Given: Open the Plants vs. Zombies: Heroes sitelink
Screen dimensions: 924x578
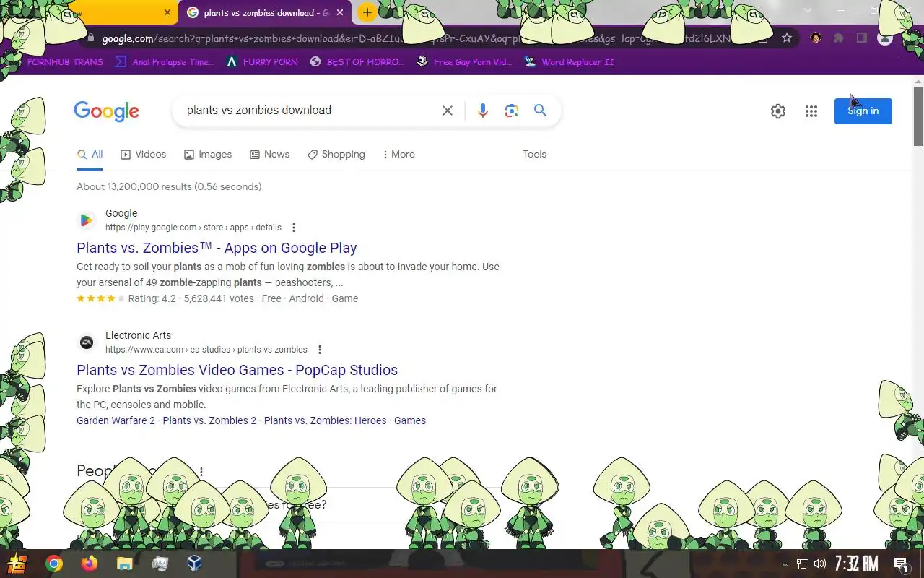Looking at the screenshot, I should [x=325, y=420].
